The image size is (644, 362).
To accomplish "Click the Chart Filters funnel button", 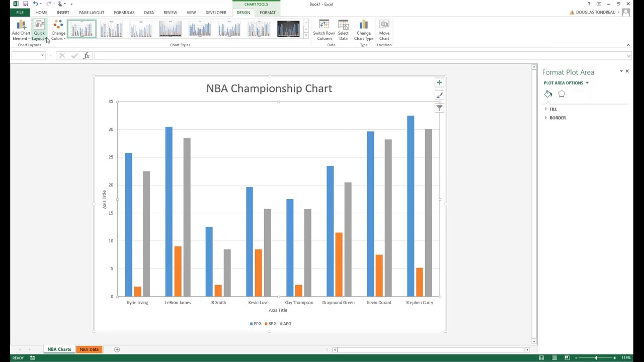I will click(x=439, y=108).
